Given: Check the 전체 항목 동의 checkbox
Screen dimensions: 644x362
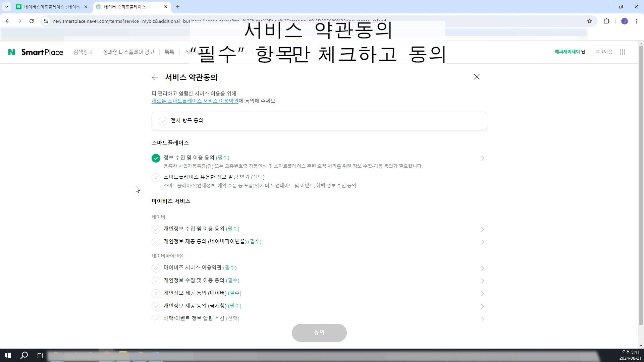Looking at the screenshot, I should (163, 121).
